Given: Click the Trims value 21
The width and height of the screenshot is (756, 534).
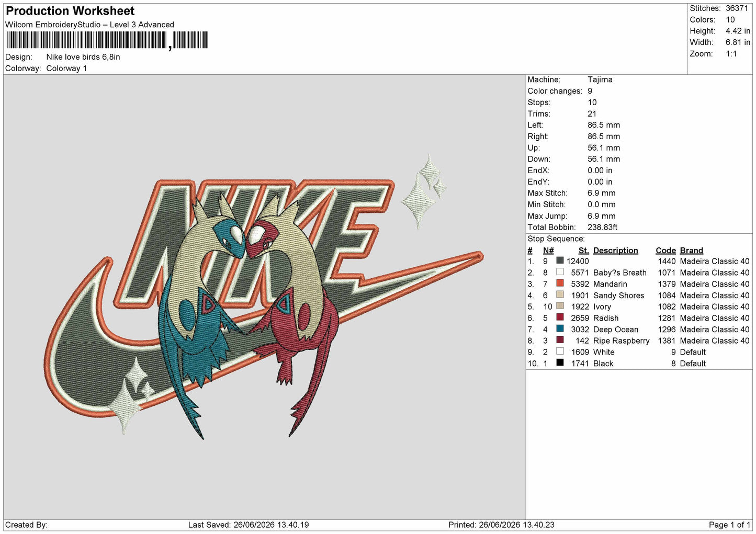Looking at the screenshot, I should point(592,113).
